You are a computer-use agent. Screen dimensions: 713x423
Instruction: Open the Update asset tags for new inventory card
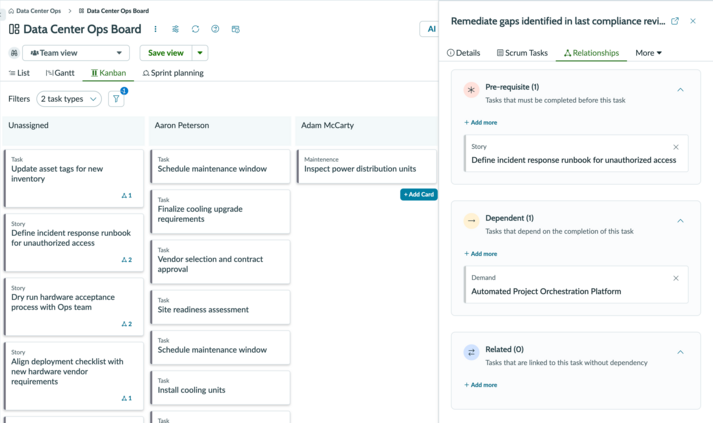click(74, 179)
